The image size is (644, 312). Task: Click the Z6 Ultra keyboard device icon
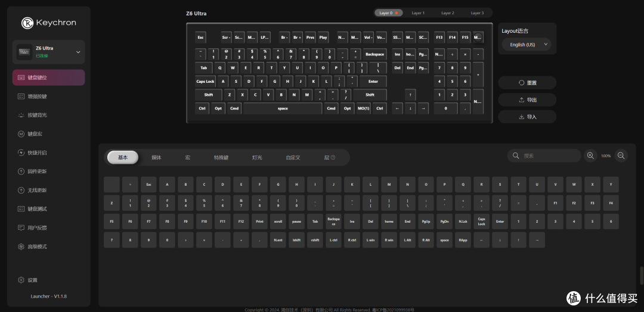(x=24, y=52)
